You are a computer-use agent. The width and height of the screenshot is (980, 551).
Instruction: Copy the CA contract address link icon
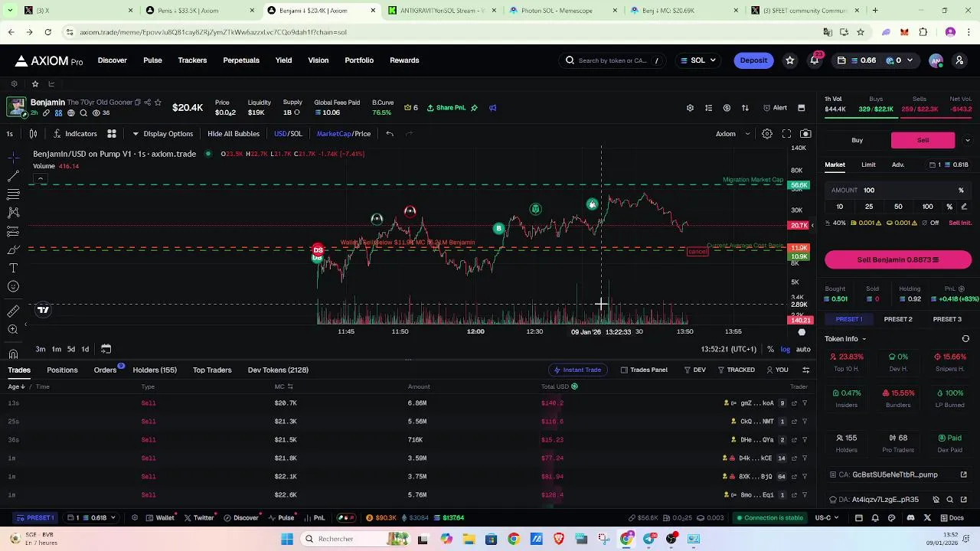pyautogui.click(x=964, y=474)
